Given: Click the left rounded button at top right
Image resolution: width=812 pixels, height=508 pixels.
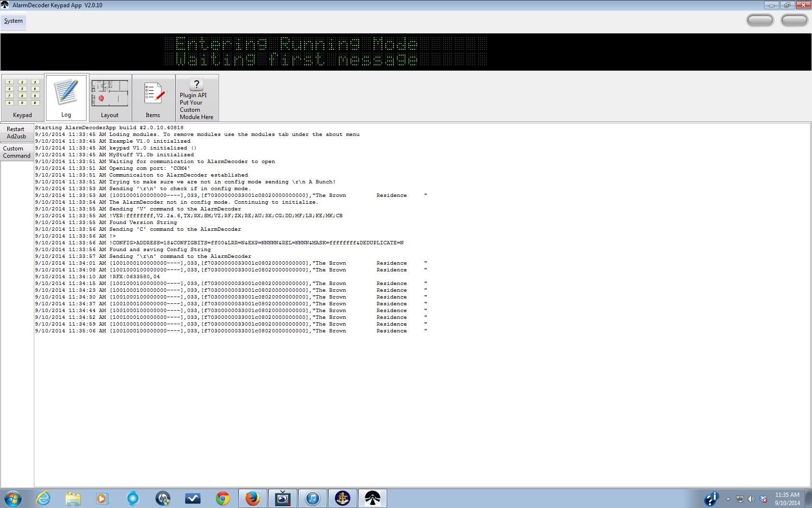Looking at the screenshot, I should click(x=760, y=20).
